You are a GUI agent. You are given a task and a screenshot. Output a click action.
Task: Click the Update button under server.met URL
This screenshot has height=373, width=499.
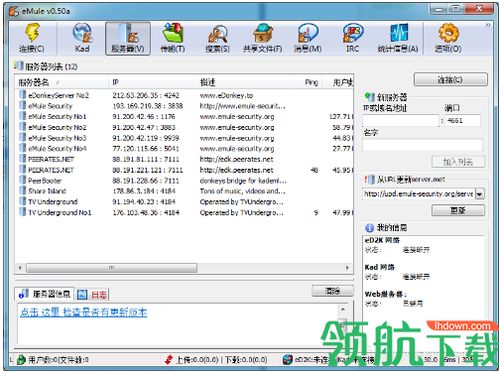tap(458, 210)
